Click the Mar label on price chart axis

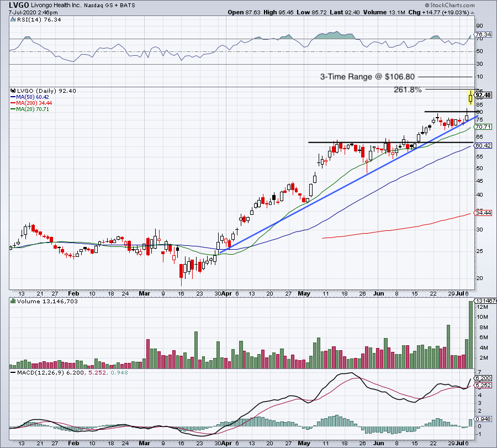point(144,293)
